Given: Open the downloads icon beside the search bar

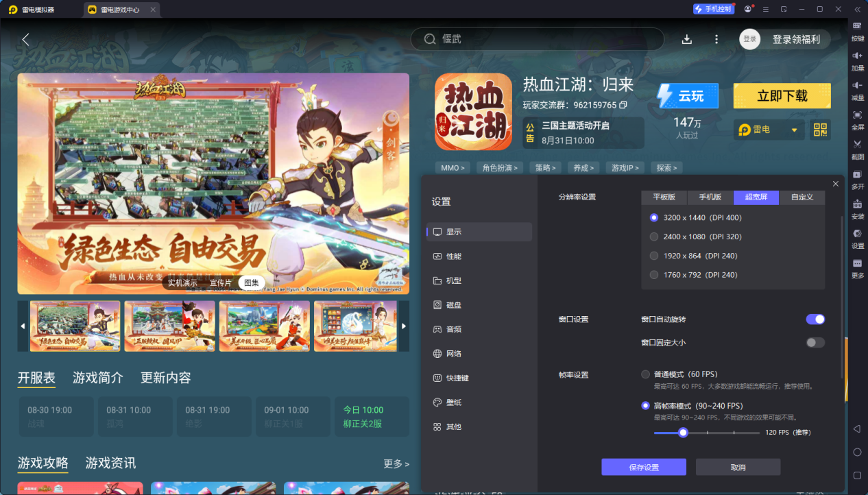Looking at the screenshot, I should 687,39.
